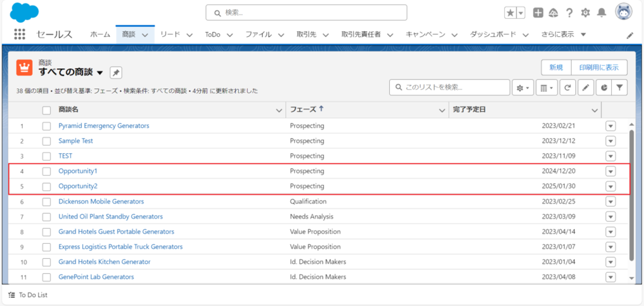Click the notifications bell icon
The image size is (644, 306).
click(x=602, y=13)
